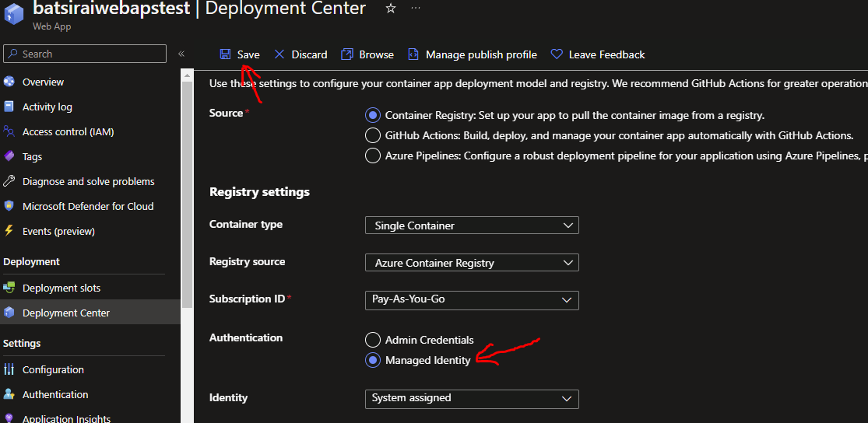The height and width of the screenshot is (423, 868).
Task: Click the Save button label
Action: tap(248, 54)
